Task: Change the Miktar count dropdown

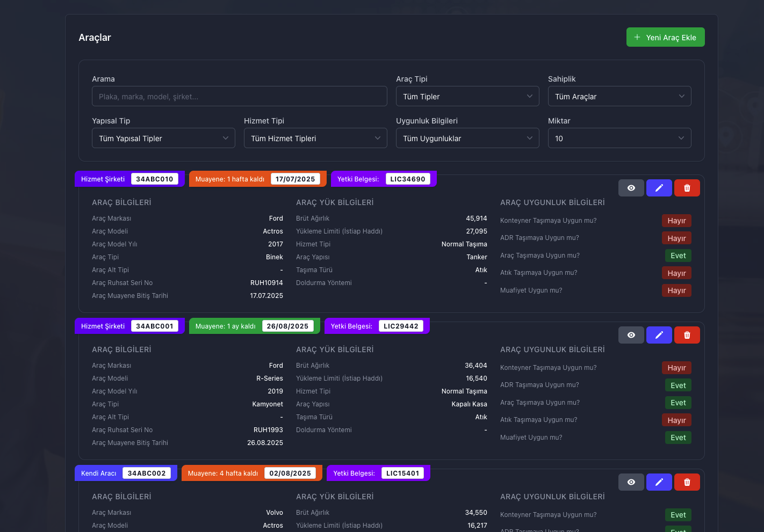Action: pos(619,139)
